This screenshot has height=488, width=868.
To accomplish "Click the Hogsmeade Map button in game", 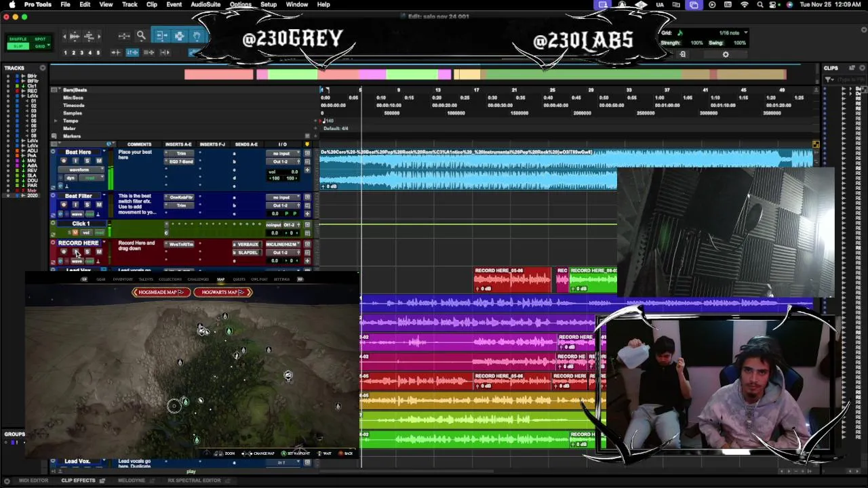I will click(160, 292).
